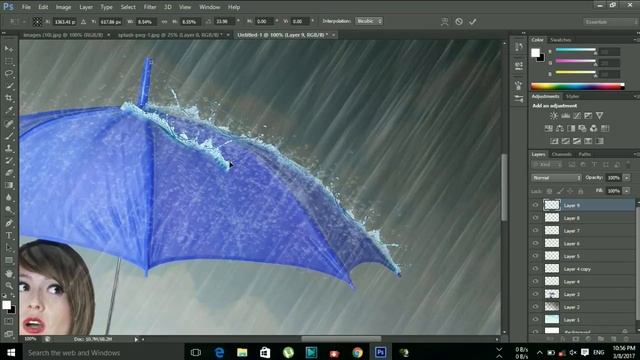The height and width of the screenshot is (360, 640).
Task: Add a Levels adjustment
Action: (565, 116)
